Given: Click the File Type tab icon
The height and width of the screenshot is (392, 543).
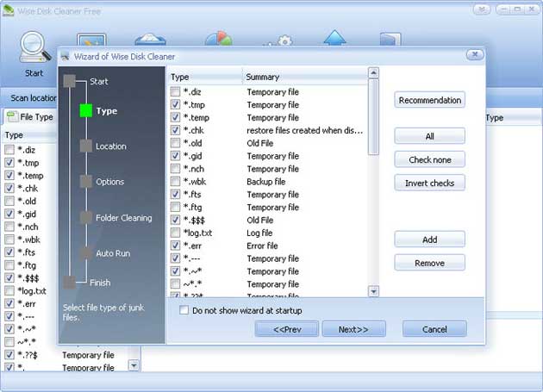Looking at the screenshot, I should click(x=12, y=116).
